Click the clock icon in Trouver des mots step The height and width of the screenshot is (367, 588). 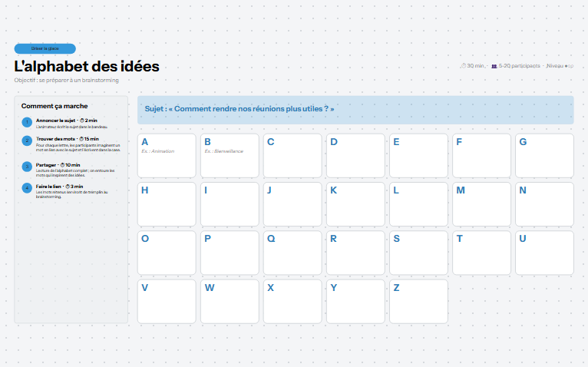coord(81,139)
